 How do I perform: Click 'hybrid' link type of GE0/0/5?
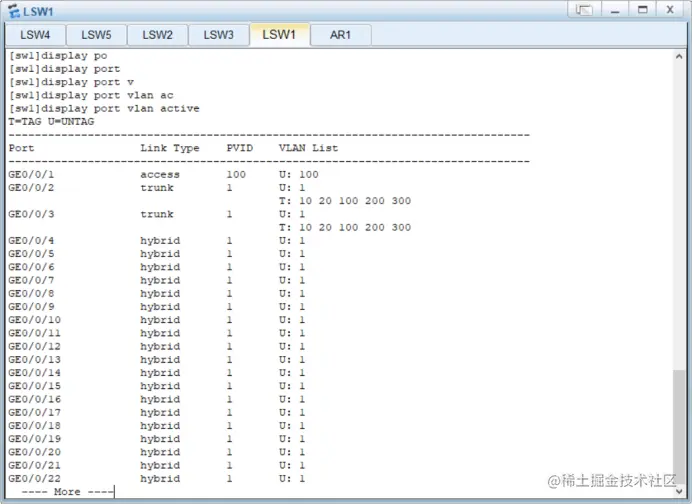160,254
